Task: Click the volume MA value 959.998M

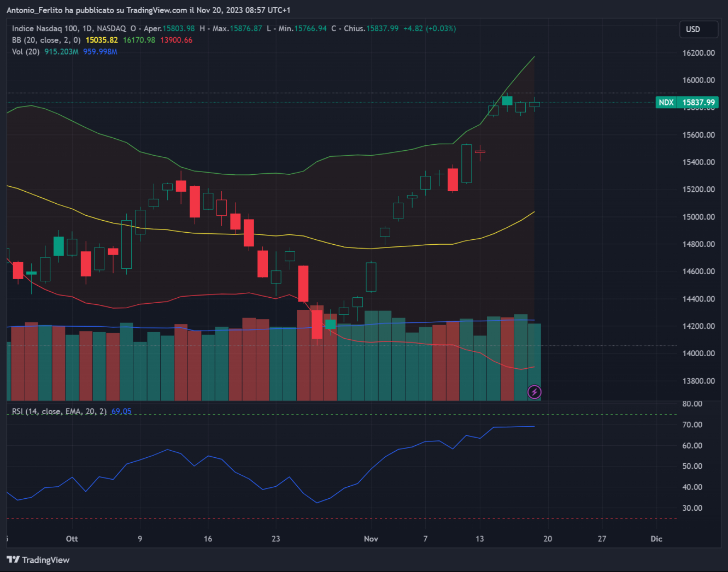Action: click(100, 51)
